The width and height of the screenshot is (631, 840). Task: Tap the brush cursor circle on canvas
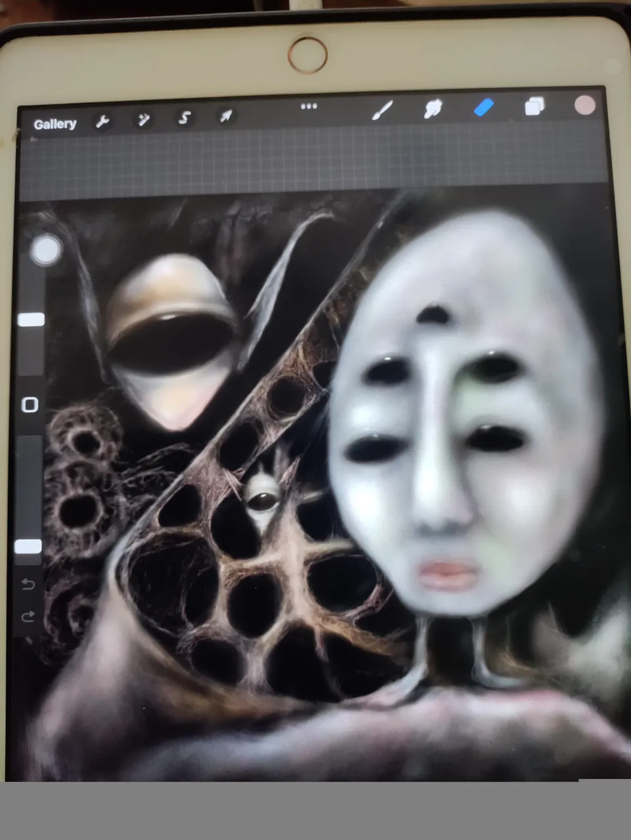(x=46, y=250)
